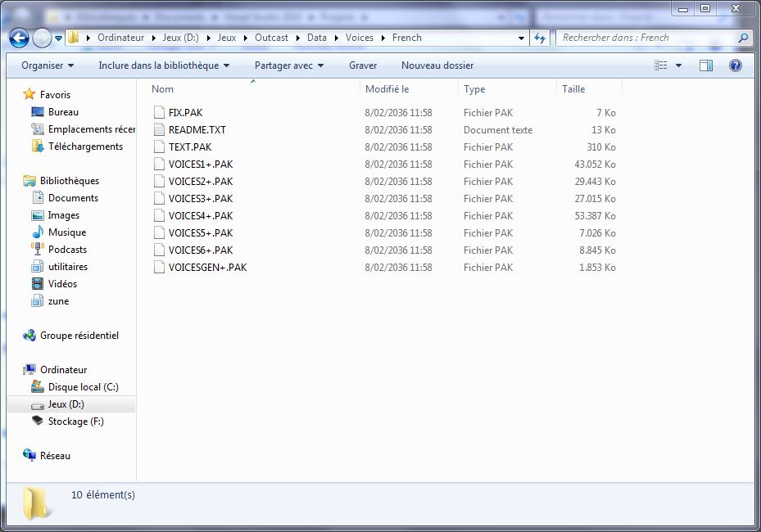Open 'Stockage (F:)' drive icon
The width and height of the screenshot is (761, 532).
coord(38,421)
